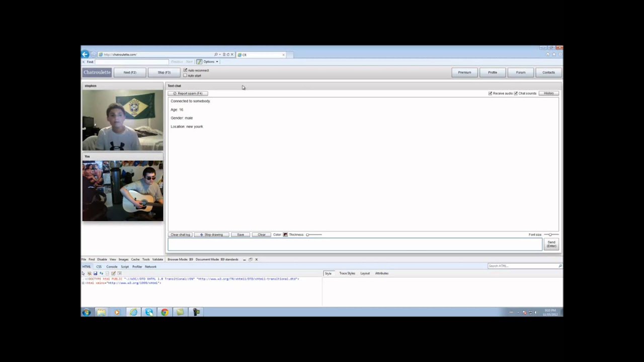Select the Attributes tab
Viewport: 644px width, 362px height.
click(382, 274)
